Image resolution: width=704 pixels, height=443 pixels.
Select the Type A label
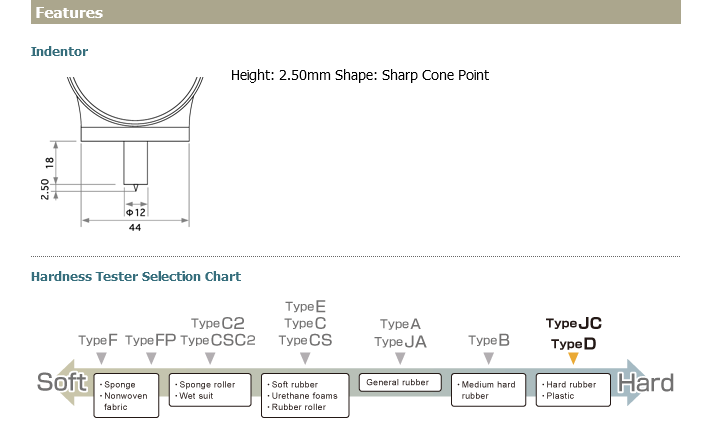point(400,324)
